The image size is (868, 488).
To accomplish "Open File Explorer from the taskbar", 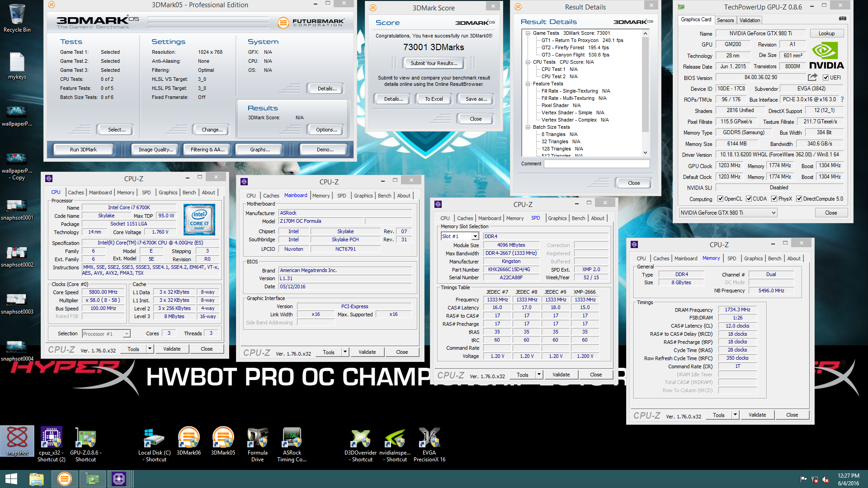I will (37, 479).
